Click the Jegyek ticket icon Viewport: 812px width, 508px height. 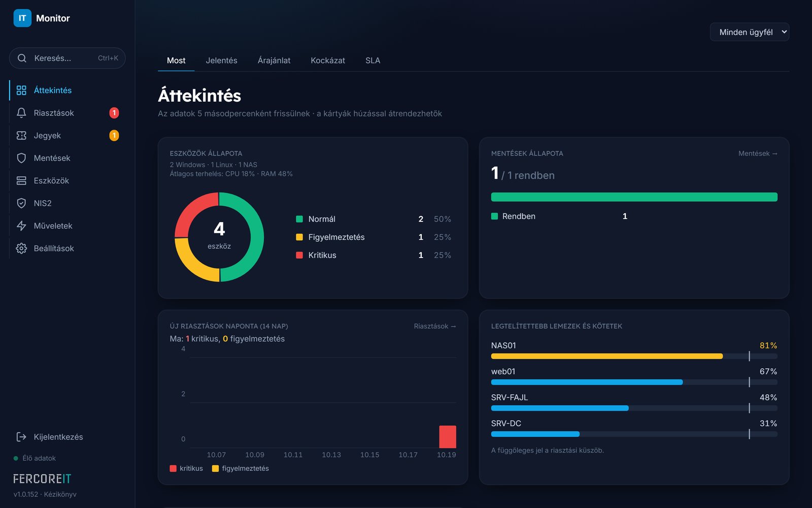pyautogui.click(x=21, y=136)
